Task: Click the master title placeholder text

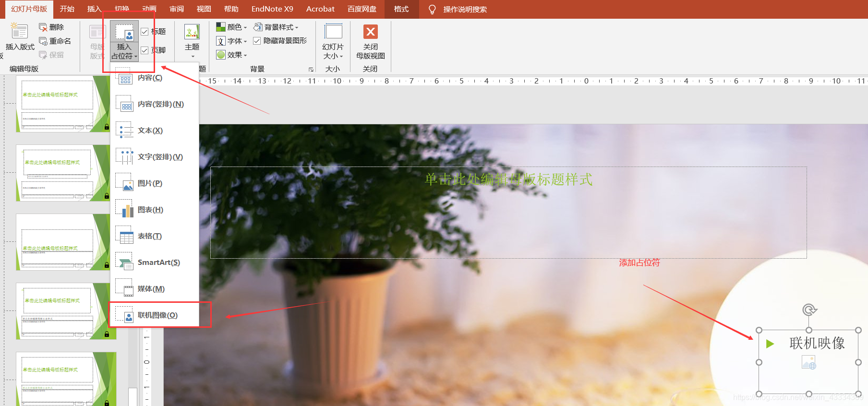Action: coord(509,179)
